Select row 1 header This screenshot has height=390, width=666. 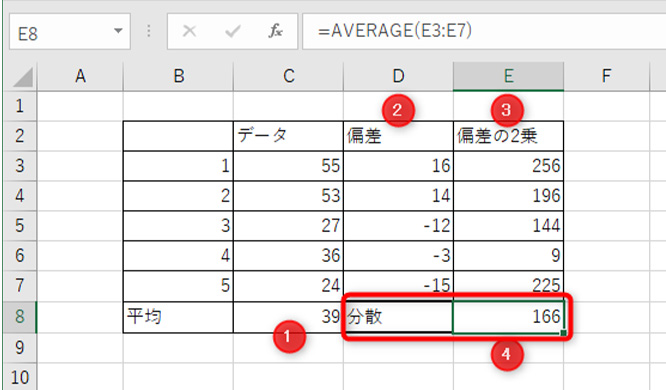[x=20, y=106]
